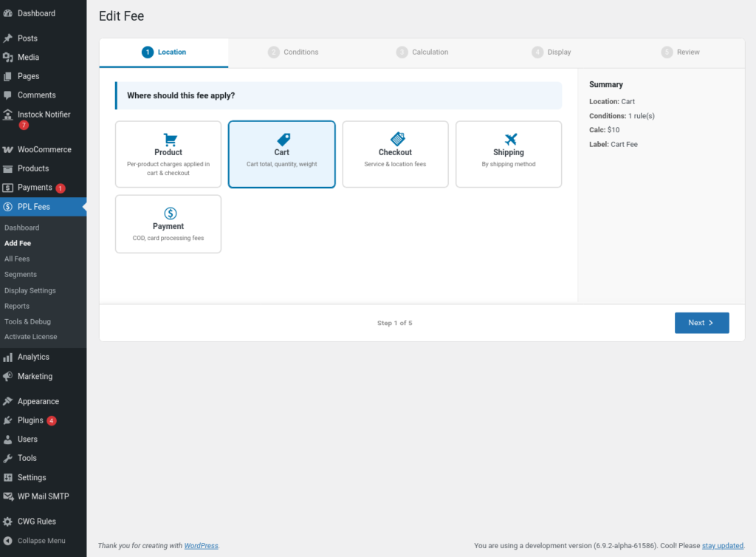
Task: Click the Products box icon
Action: 7,168
